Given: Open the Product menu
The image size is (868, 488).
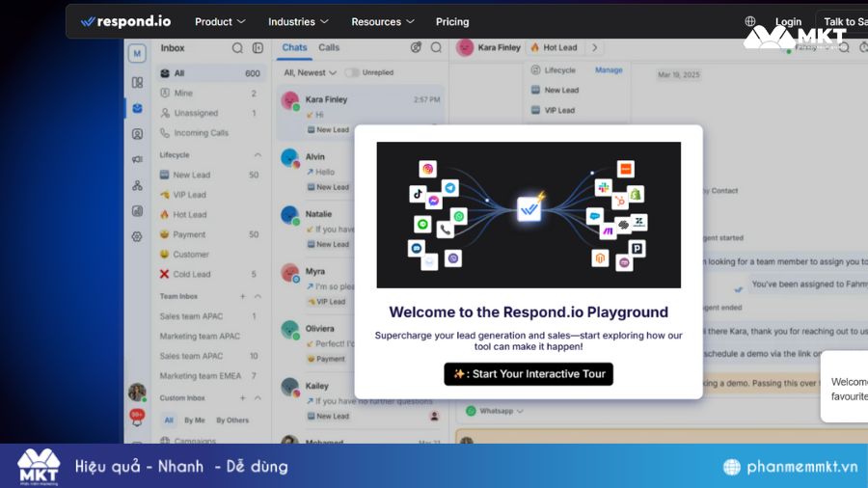Looking at the screenshot, I should 220,21.
